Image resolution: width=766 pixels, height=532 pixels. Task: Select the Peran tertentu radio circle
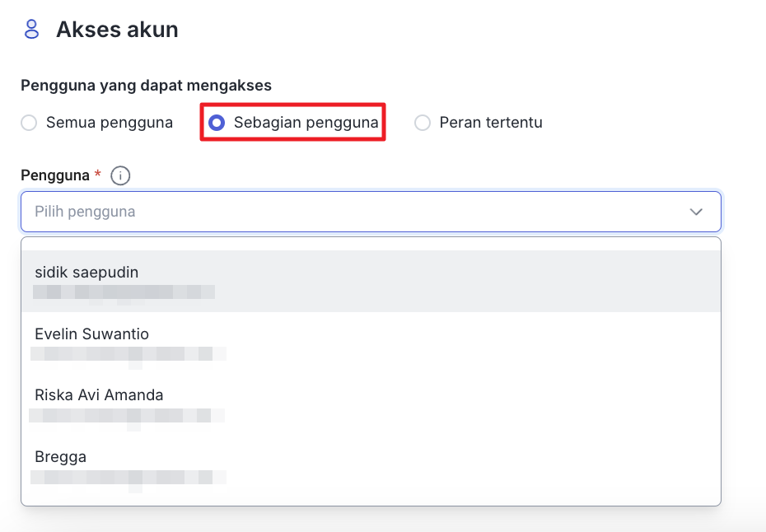pos(423,124)
